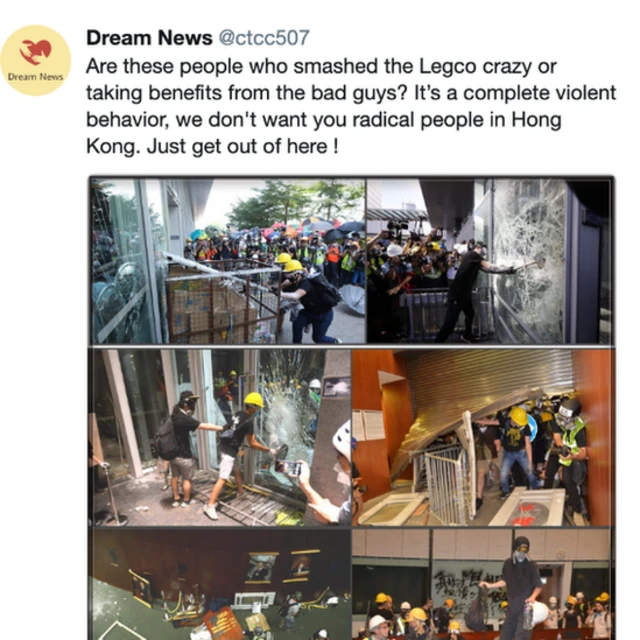Open photo of protesters ramming cart into glass

pyautogui.click(x=228, y=261)
